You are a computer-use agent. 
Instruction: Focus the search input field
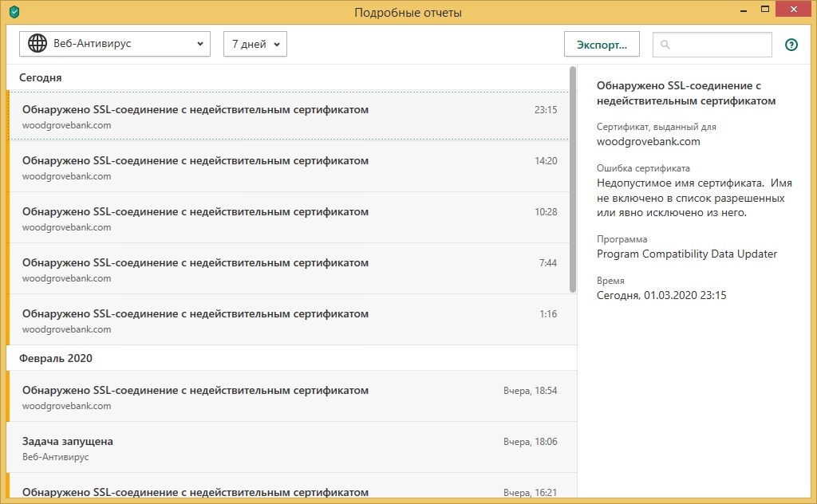712,45
